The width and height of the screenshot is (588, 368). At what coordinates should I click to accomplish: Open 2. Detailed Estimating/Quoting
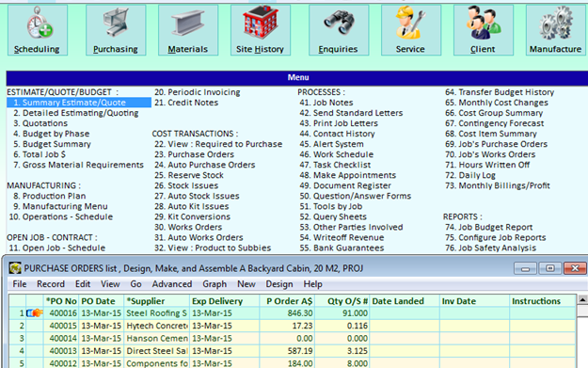coord(76,113)
